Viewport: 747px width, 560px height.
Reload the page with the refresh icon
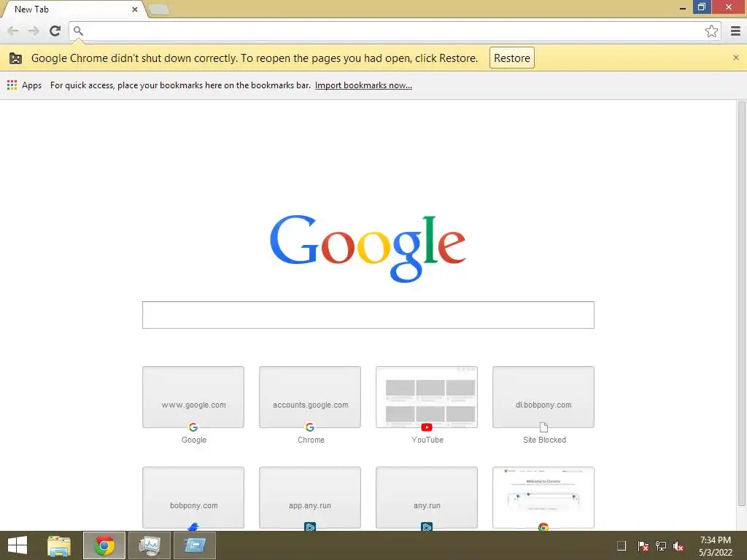point(55,31)
